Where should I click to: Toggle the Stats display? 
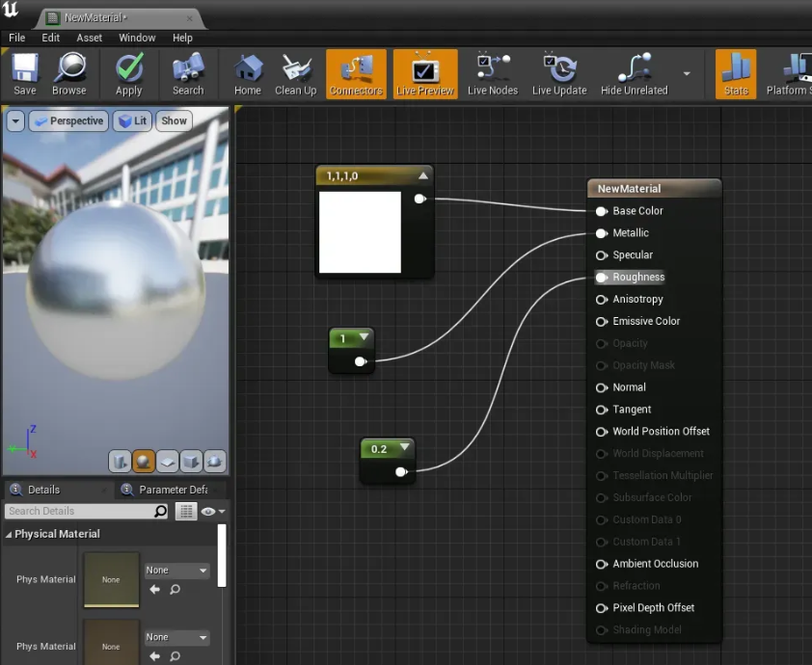(736, 74)
